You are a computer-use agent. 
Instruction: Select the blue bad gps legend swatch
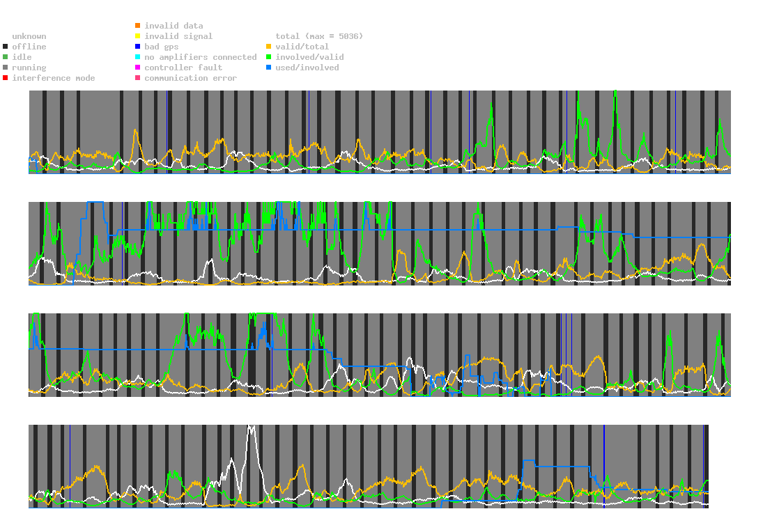tap(138, 47)
